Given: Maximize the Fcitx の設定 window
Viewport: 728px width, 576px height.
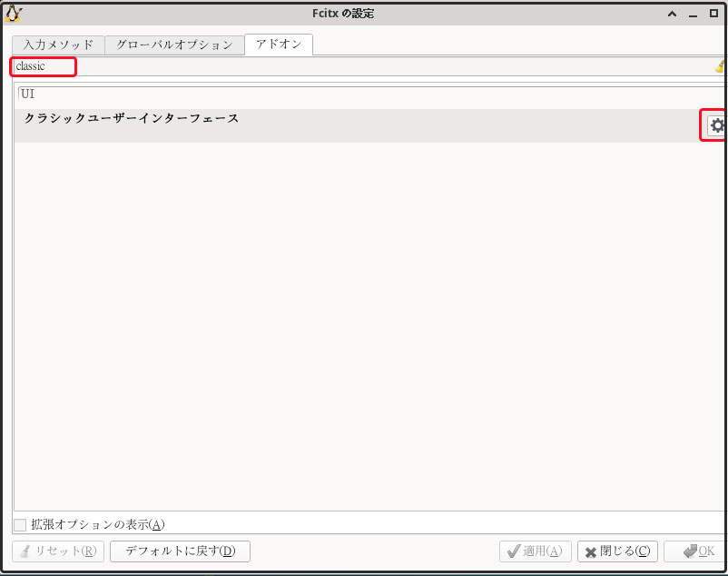Looking at the screenshot, I should (714, 14).
